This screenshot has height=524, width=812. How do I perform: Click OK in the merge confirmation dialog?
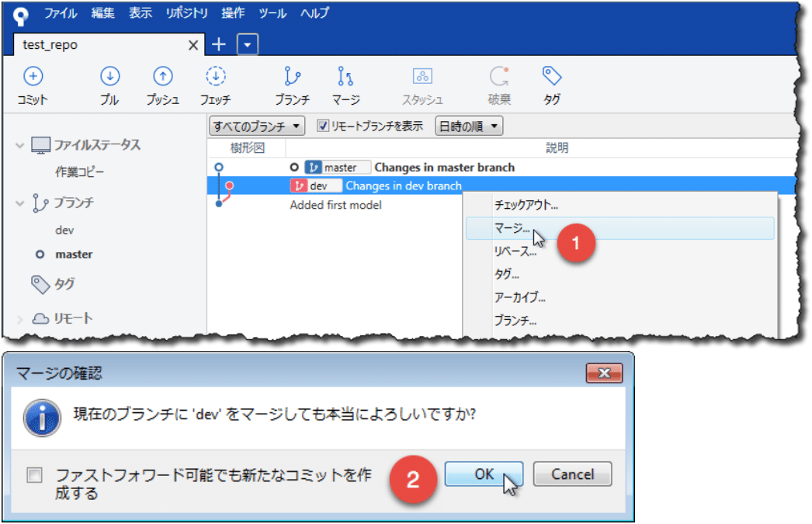coord(484,474)
